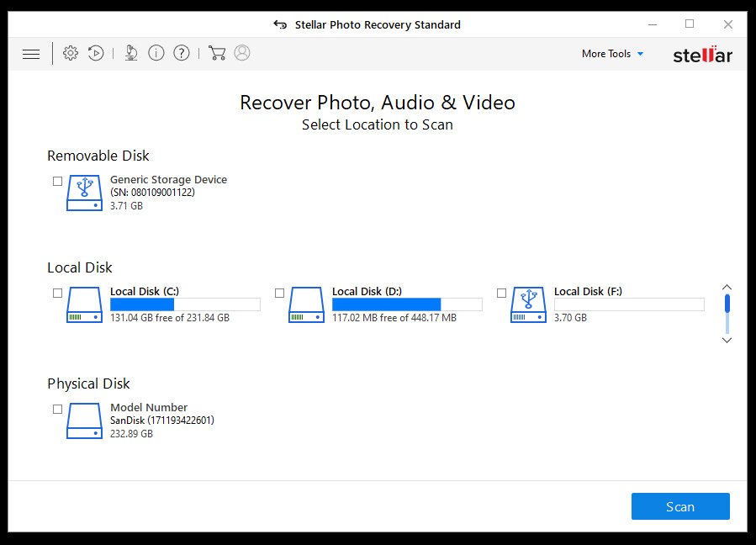This screenshot has width=756, height=545.
Task: Check the Generic Storage Device checkbox
Action: click(57, 181)
